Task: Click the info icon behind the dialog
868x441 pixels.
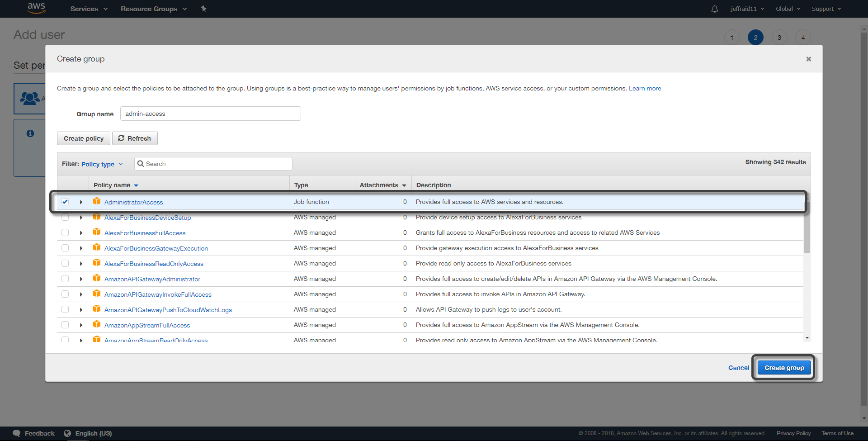Action: click(x=30, y=133)
